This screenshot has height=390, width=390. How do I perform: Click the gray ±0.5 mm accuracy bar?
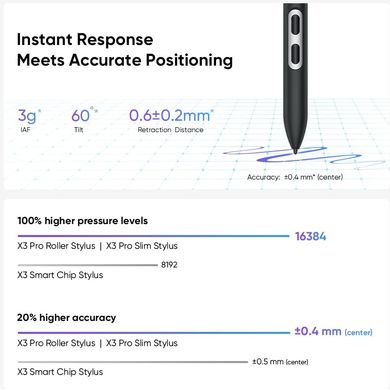coord(133,362)
